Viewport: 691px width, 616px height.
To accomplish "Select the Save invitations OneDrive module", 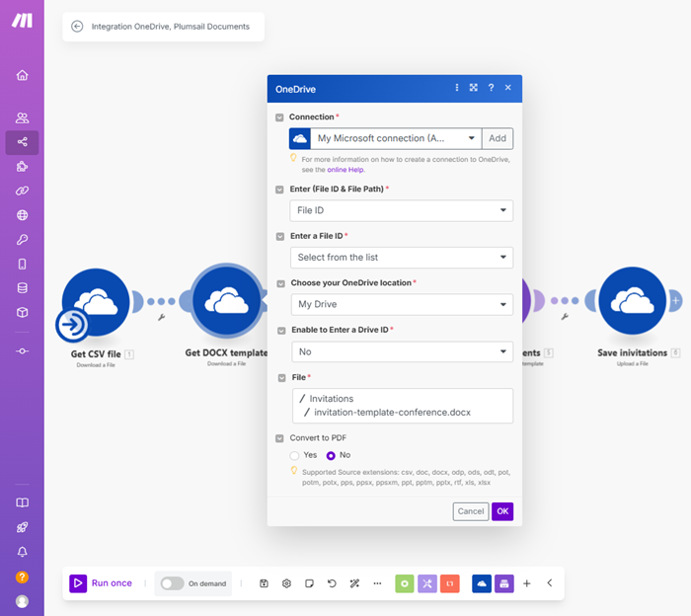I will [633, 300].
